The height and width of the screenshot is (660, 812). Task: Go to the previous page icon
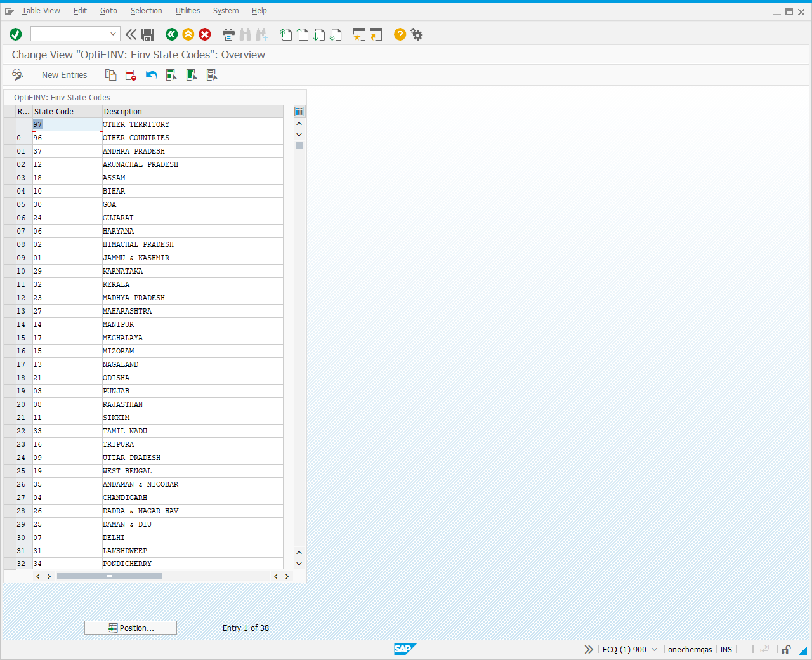303,34
